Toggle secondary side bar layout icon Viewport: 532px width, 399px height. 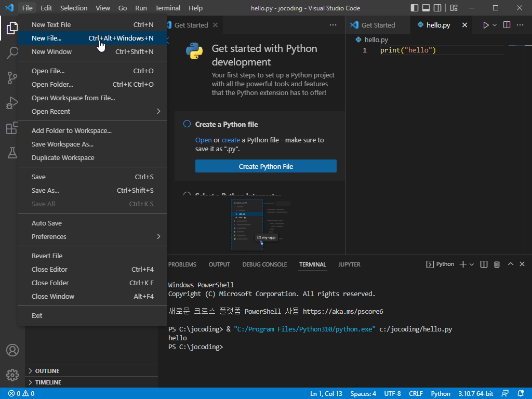tap(437, 8)
